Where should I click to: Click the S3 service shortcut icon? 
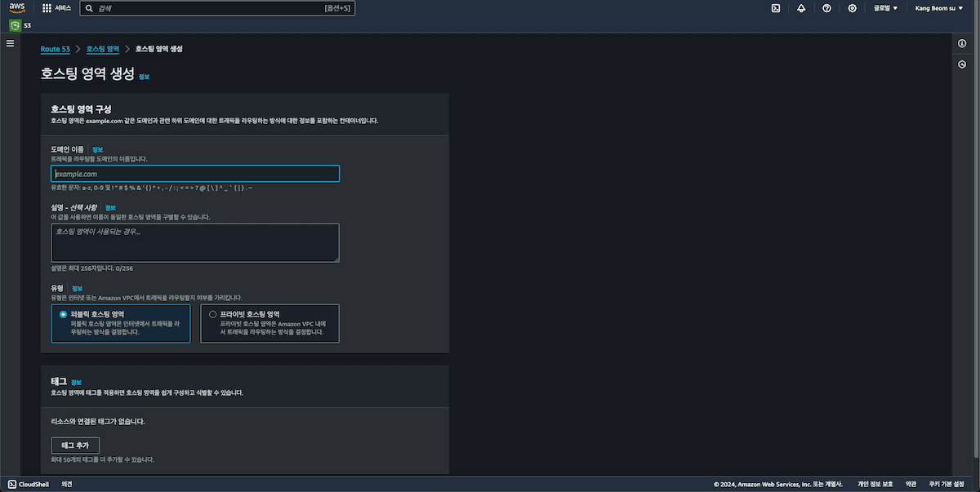[x=15, y=25]
